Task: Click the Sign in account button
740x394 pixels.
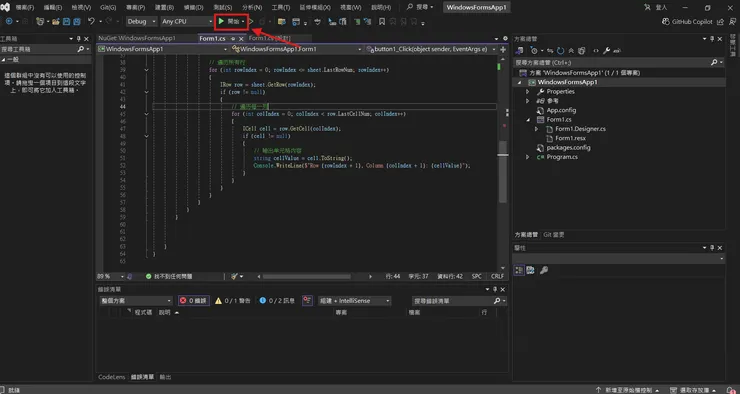Action: 656,8
